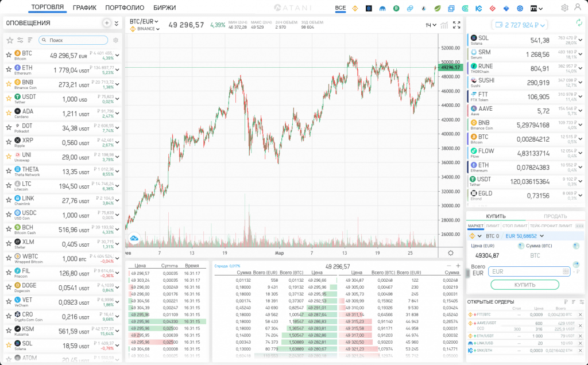Open the user profile icon
The height and width of the screenshot is (365, 588).
pos(578,7)
